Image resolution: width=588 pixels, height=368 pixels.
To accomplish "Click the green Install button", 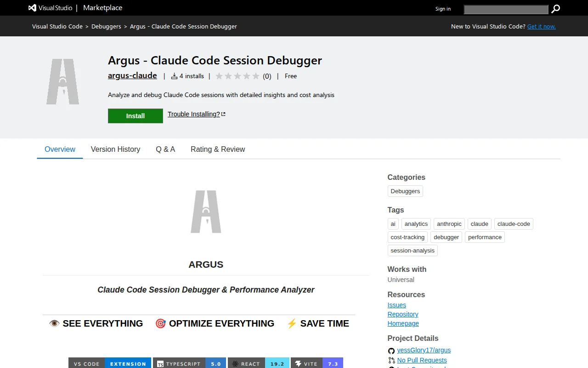I will [136, 116].
